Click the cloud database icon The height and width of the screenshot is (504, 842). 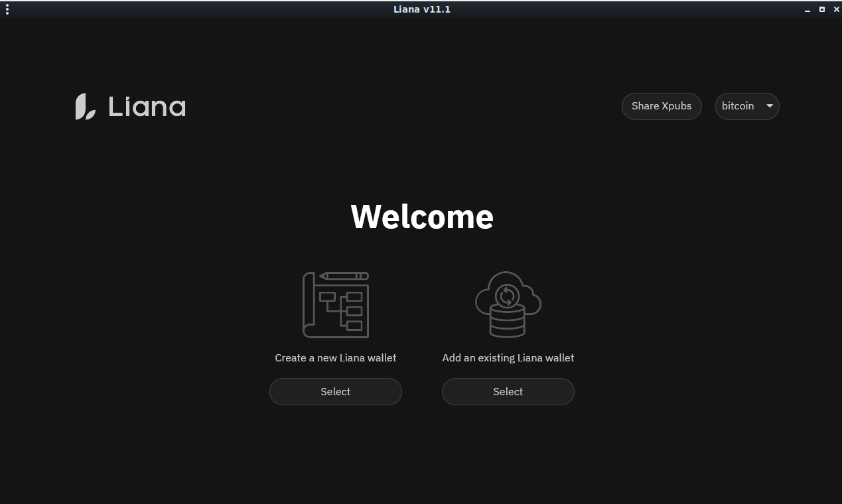508,304
